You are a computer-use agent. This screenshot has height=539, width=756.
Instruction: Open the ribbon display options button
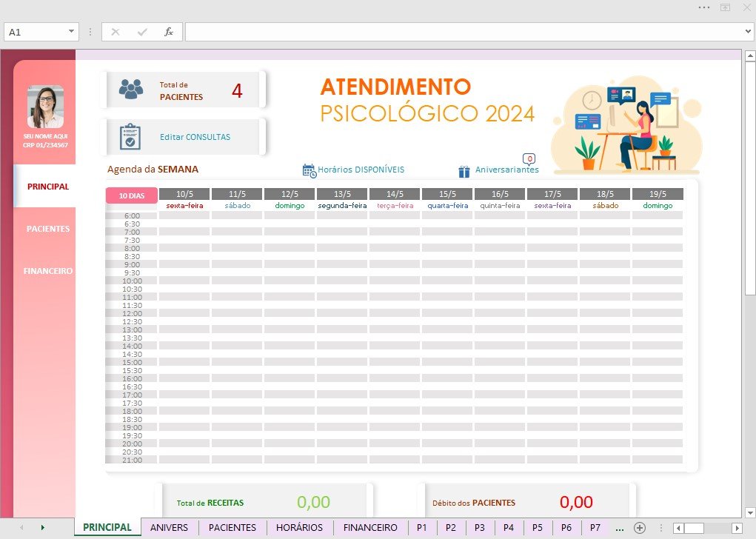(725, 7)
